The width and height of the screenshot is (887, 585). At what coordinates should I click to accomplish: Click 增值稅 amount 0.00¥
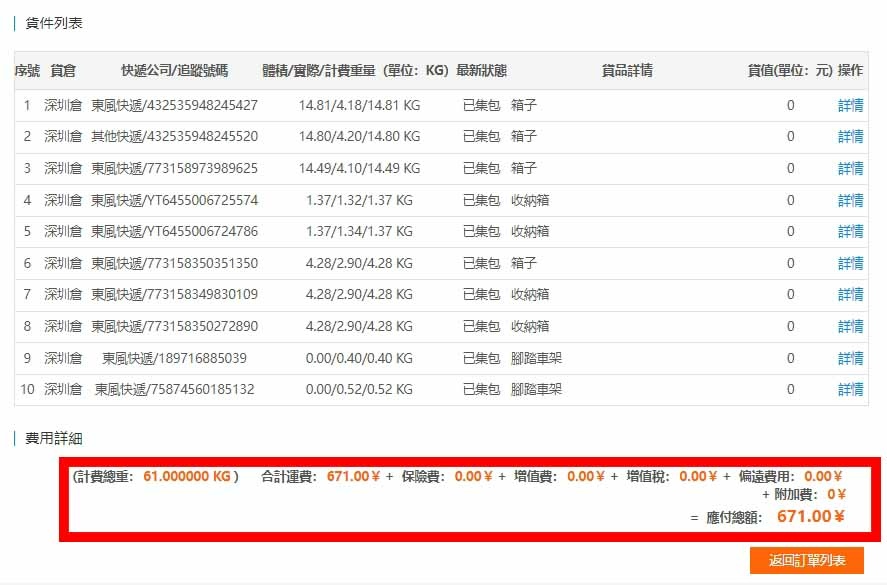click(x=698, y=476)
